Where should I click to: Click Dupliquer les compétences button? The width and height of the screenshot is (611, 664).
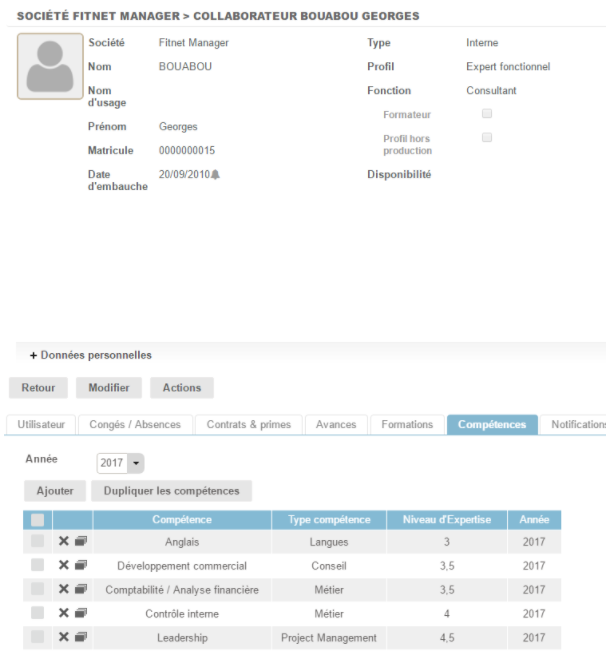171,491
